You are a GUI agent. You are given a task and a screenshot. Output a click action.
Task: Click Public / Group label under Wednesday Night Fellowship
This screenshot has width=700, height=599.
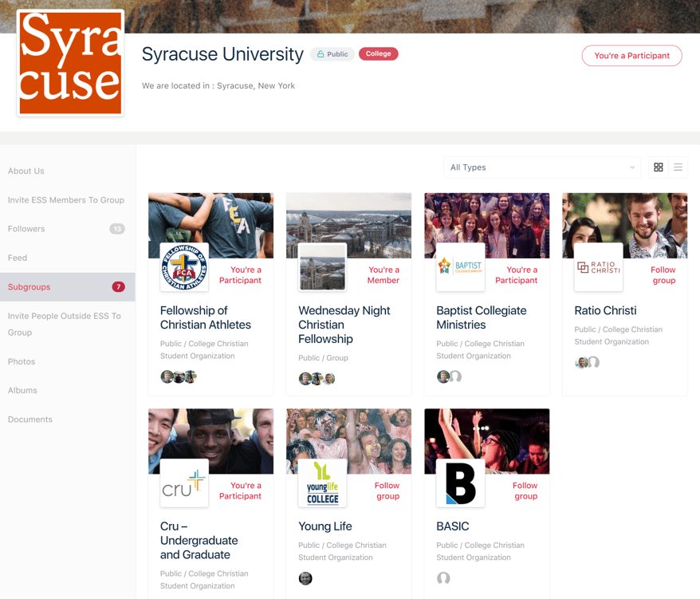(323, 358)
